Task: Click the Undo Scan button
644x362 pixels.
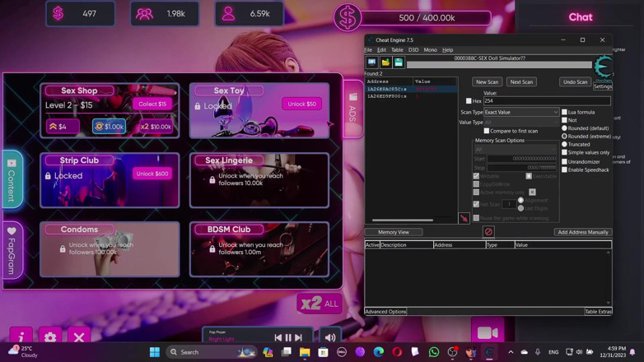Action: (575, 81)
